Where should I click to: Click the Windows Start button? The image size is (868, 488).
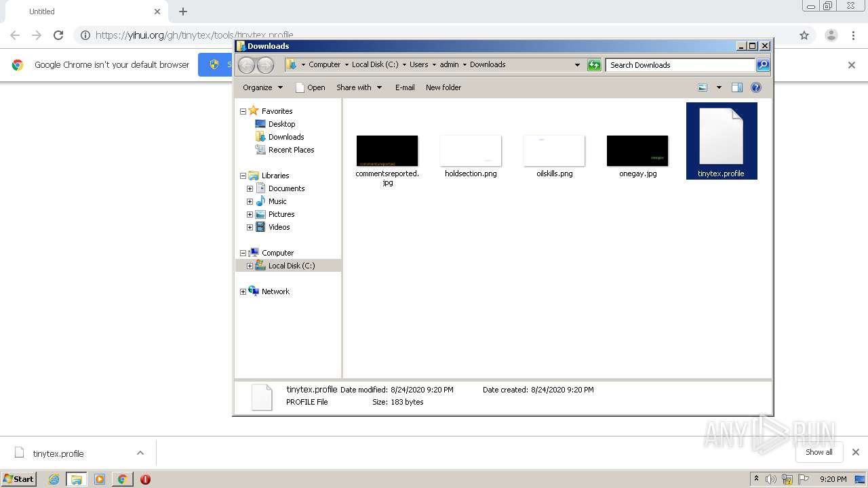coord(19,479)
